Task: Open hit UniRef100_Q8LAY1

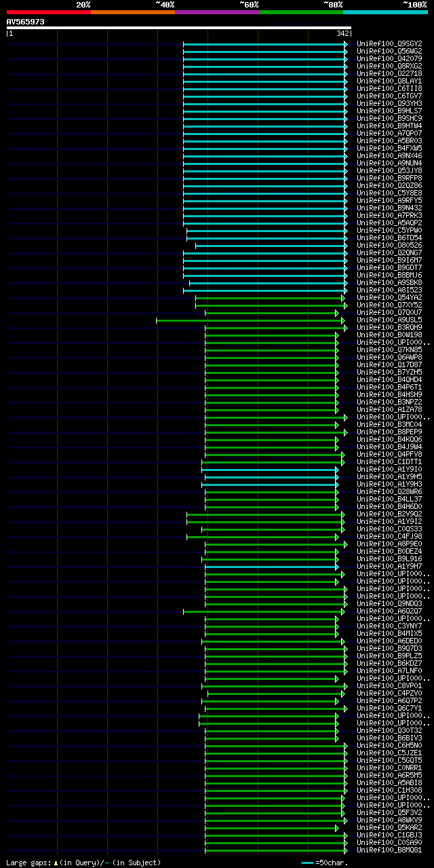Action: (x=389, y=81)
